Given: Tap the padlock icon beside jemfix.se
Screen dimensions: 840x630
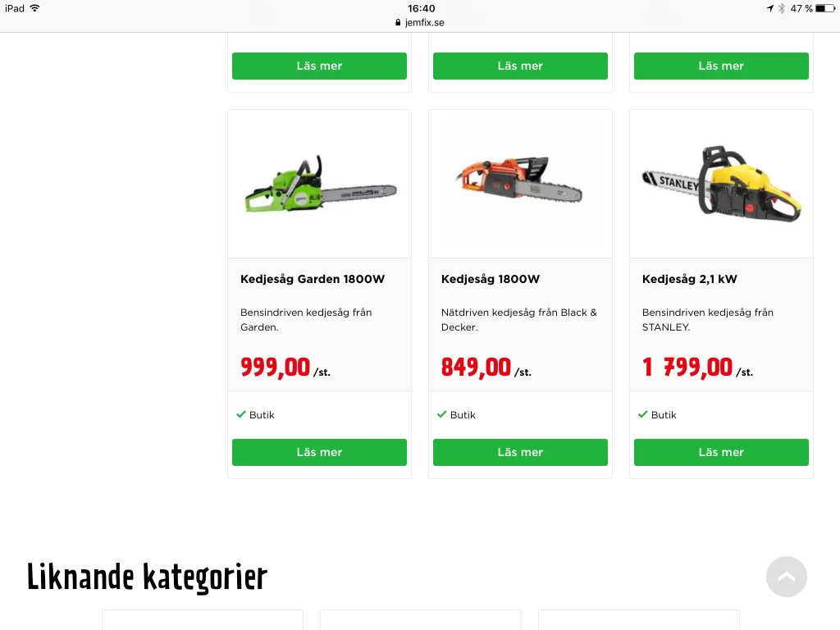Looking at the screenshot, I should (398, 22).
